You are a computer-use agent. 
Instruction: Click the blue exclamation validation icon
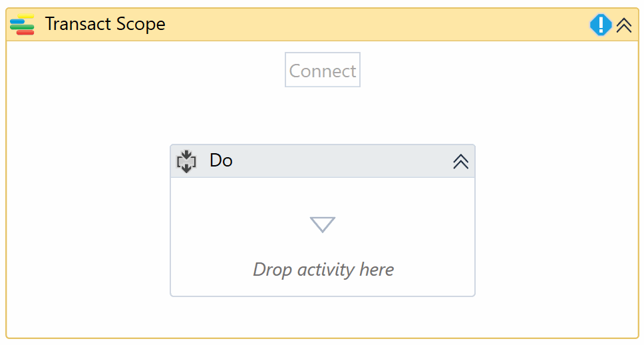point(601,25)
